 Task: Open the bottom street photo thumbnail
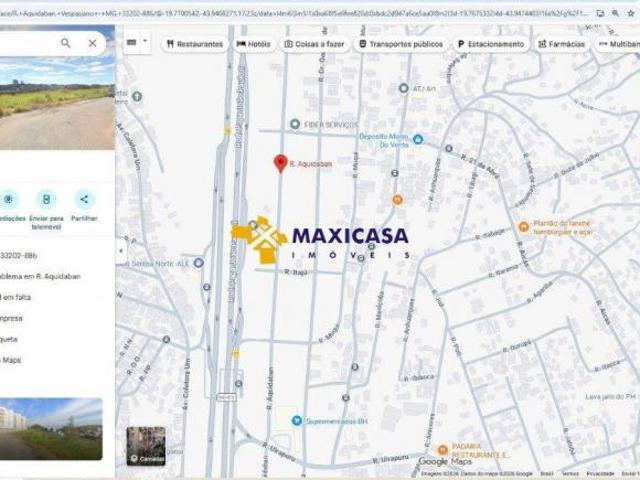coord(51,429)
